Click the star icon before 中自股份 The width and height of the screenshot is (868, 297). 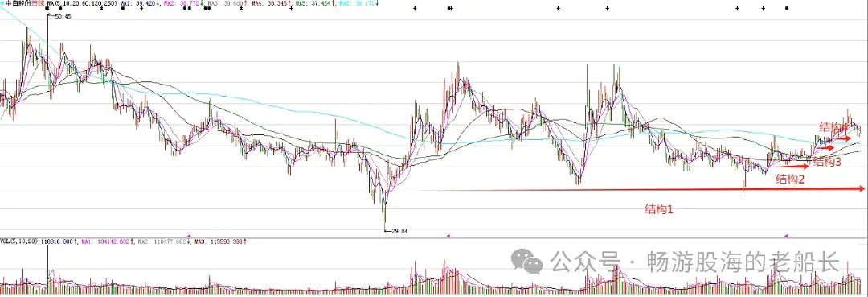[x=2, y=3]
